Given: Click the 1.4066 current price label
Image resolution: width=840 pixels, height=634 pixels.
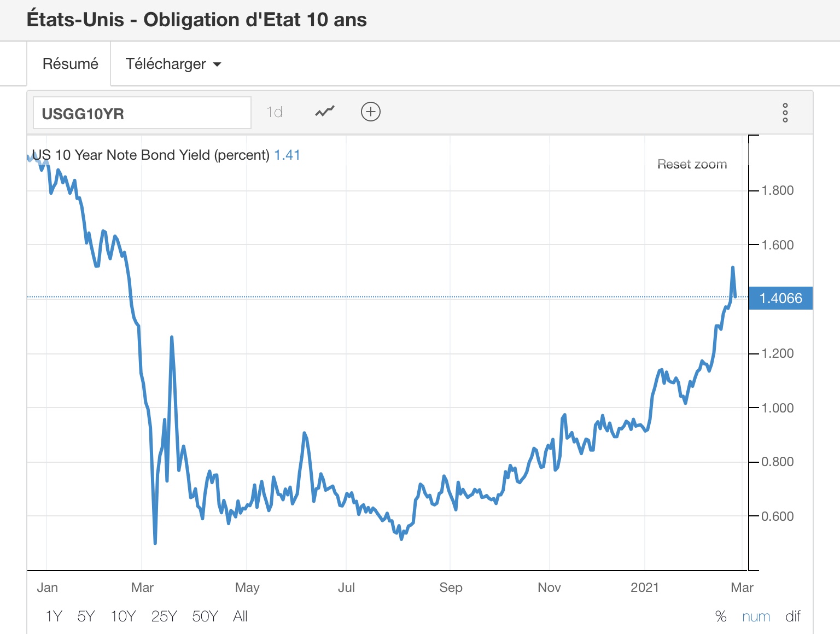Looking at the screenshot, I should tap(780, 298).
